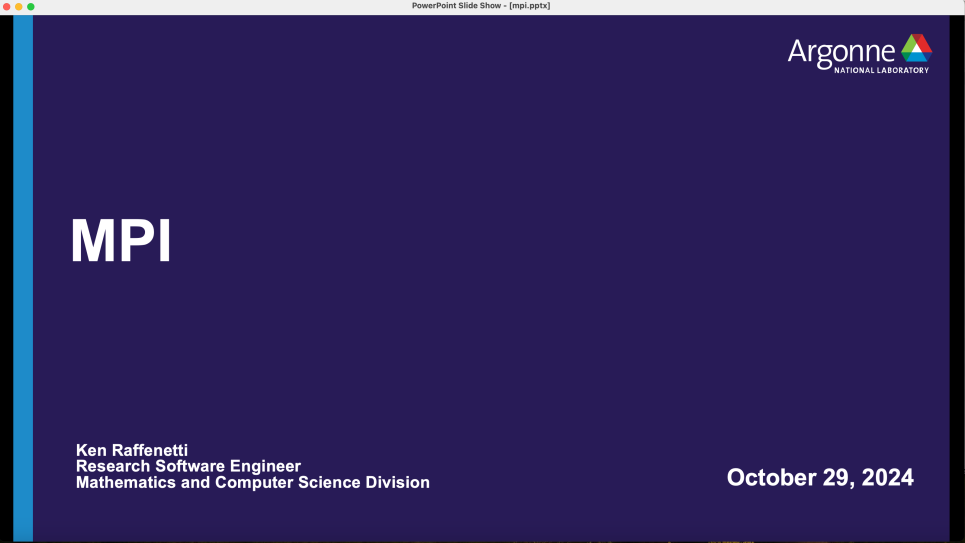Click the window title PowerPoint Slide Show - [mpi.pptx]
This screenshot has height=543, width=965.
(481, 6)
